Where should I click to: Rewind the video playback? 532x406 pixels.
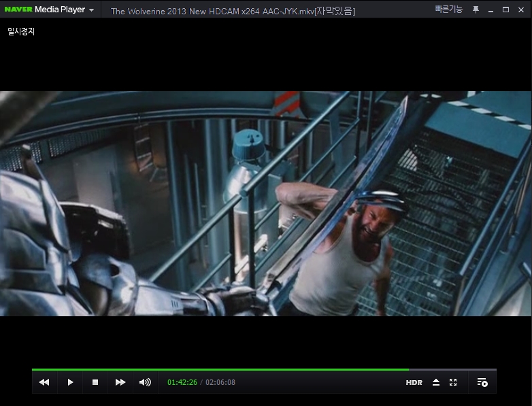pyautogui.click(x=44, y=382)
